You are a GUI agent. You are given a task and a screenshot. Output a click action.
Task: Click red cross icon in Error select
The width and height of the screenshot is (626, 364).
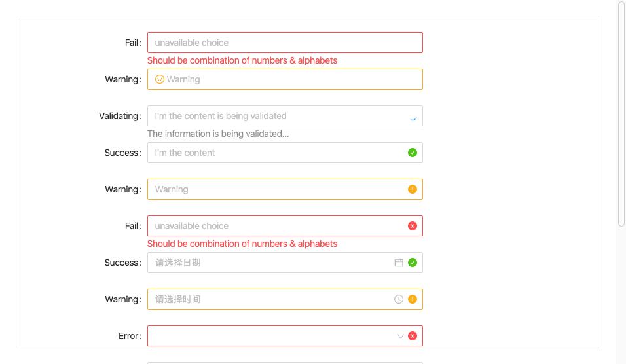tap(413, 336)
